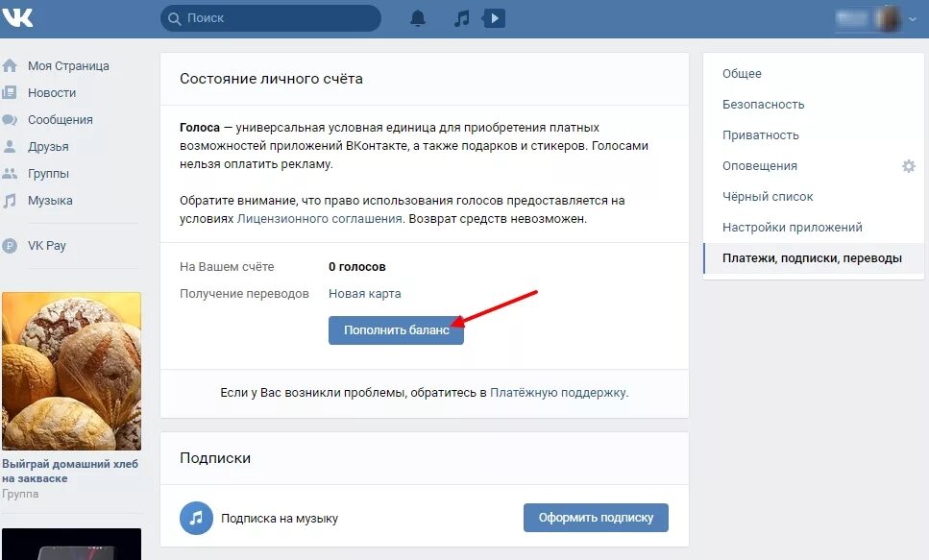This screenshot has width=929, height=560.
Task: Open music note icon in header
Action: coord(461,18)
